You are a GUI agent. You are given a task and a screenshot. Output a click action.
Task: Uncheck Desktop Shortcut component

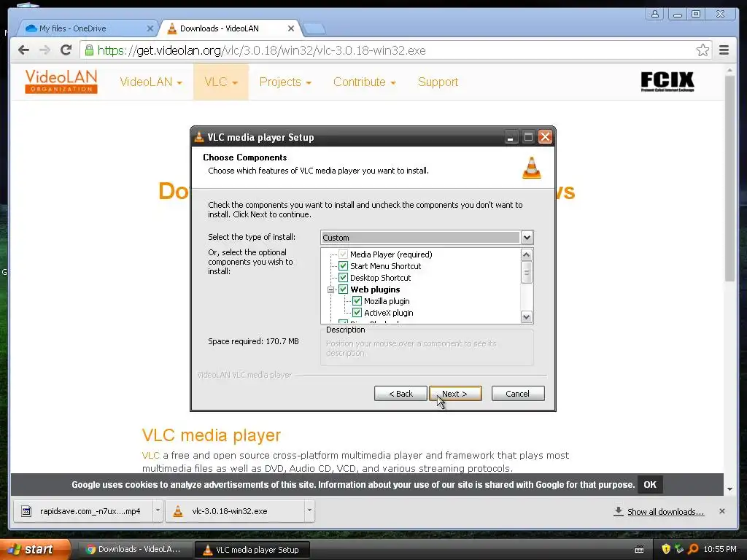(x=343, y=278)
